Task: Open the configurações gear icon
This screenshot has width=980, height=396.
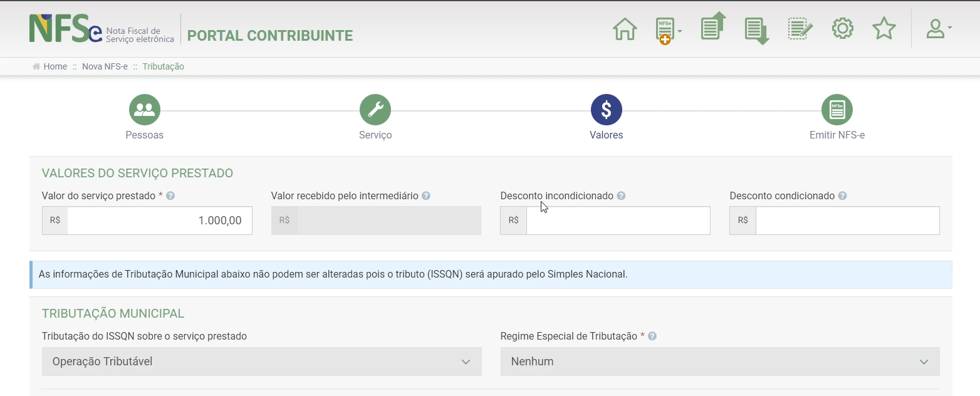Action: pos(842,28)
